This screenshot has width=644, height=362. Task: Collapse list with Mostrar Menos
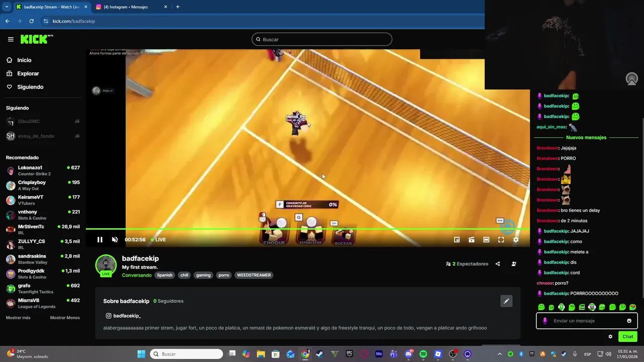point(65,318)
